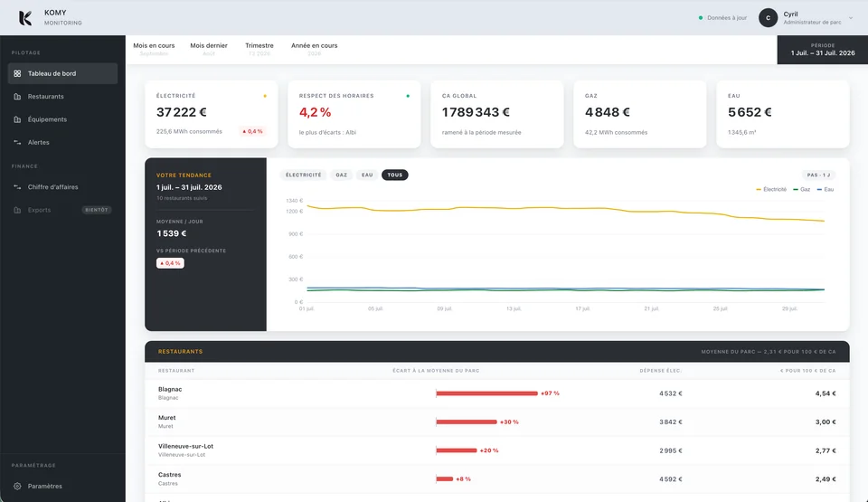The image size is (868, 502).
Task: Filter the chart by Gaz
Action: click(342, 175)
